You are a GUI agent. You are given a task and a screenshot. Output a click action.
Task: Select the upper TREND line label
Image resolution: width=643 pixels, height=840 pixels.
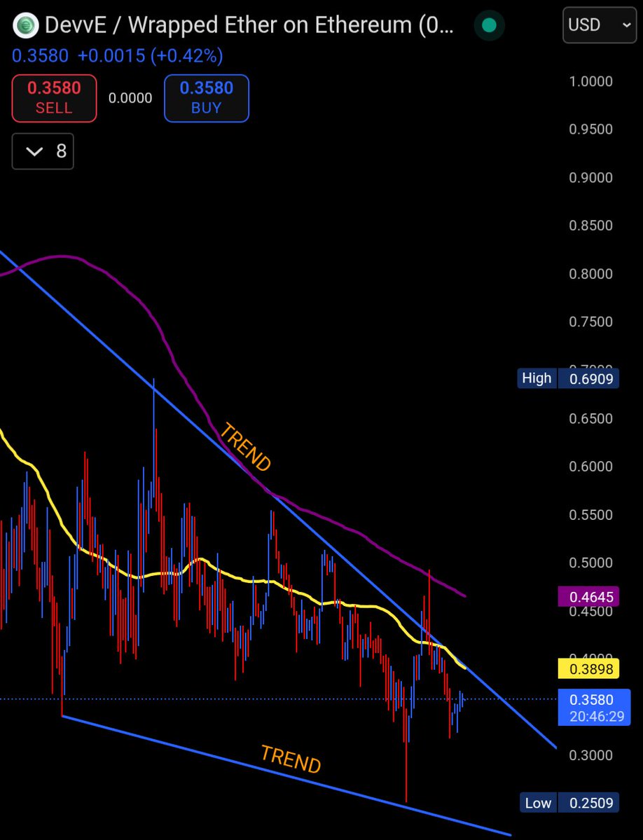coord(246,447)
